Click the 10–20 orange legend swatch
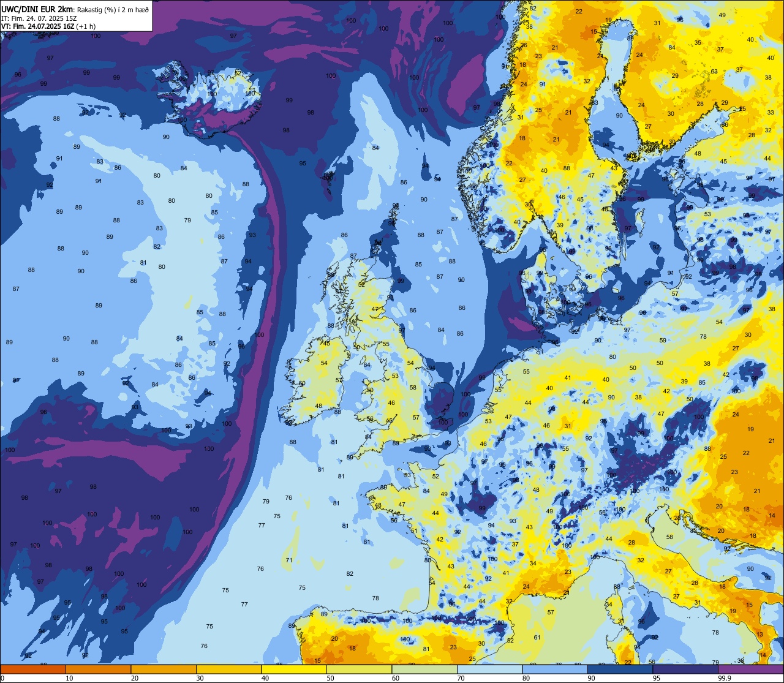The image size is (784, 683). click(98, 669)
